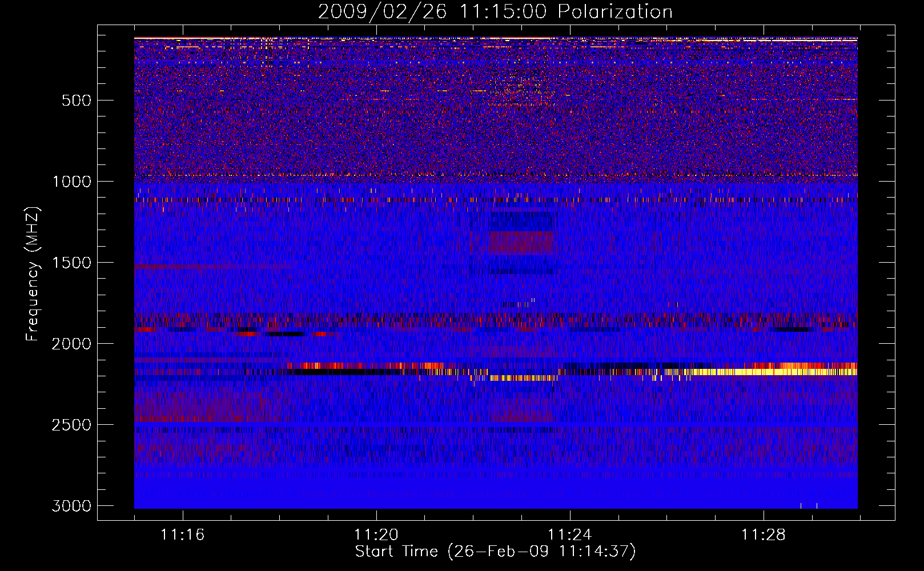
Task: Click the 11:28 time tick label
Action: pyautogui.click(x=764, y=534)
